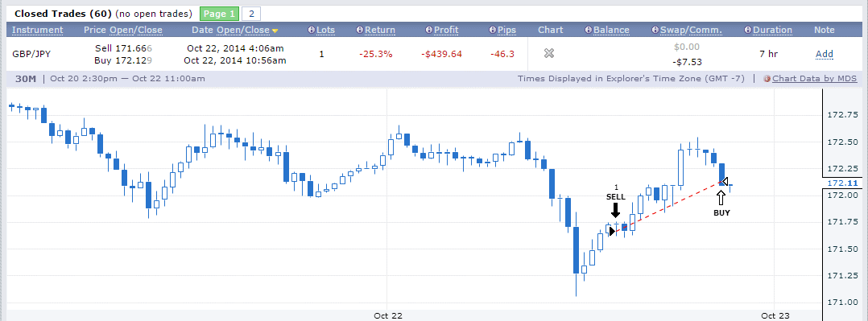The width and height of the screenshot is (868, 321).
Task: Sort by Swap/Comm. column header
Action: point(691,30)
